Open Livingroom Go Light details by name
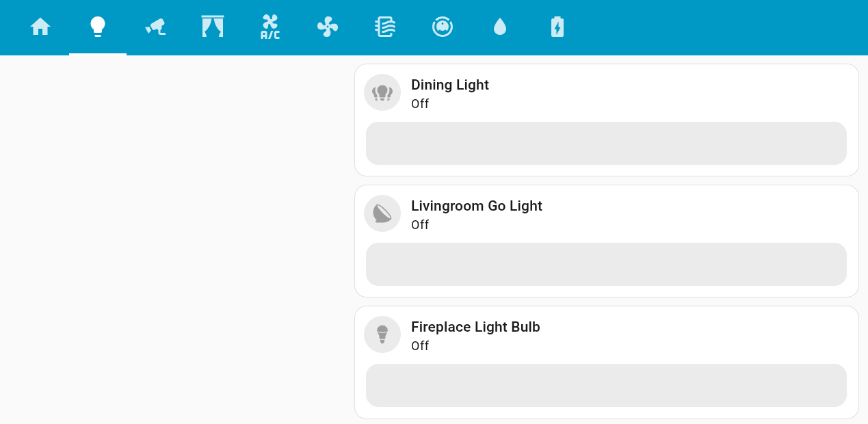The image size is (868, 424). click(x=476, y=206)
